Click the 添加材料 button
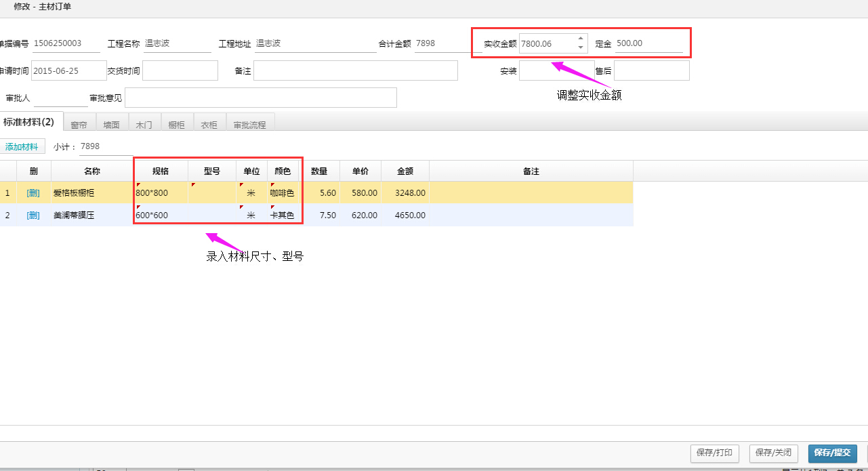868x471 pixels. coord(22,146)
